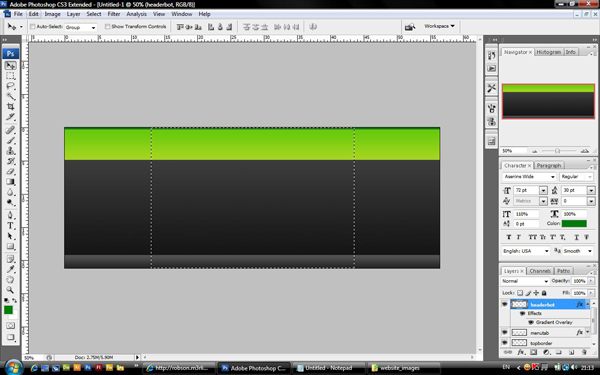This screenshot has height=375, width=600.
Task: Hide the topborder layer
Action: (x=504, y=343)
